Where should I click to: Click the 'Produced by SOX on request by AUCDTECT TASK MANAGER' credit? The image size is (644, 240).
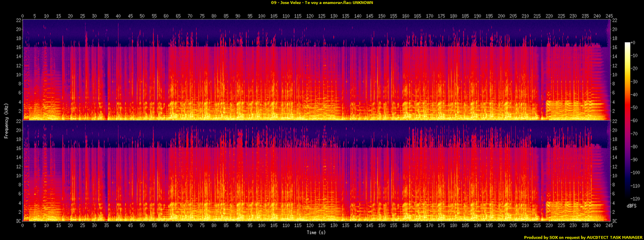583,237
